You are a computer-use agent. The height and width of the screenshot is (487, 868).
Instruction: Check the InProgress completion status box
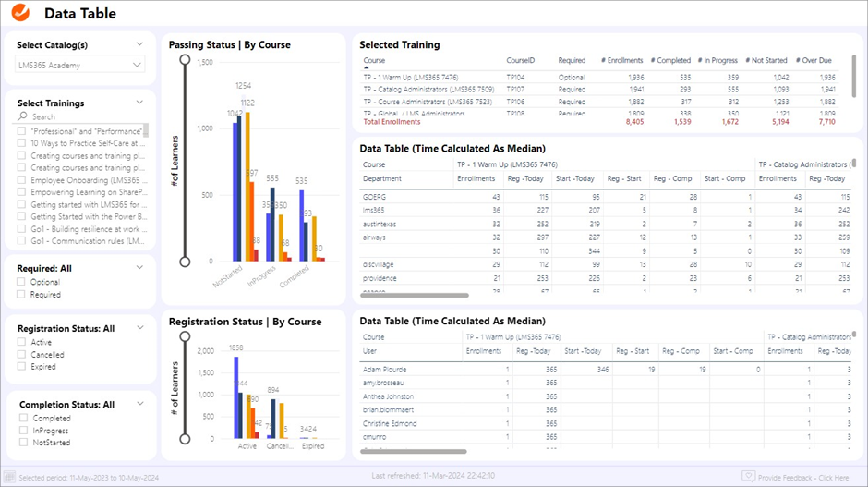coord(22,431)
